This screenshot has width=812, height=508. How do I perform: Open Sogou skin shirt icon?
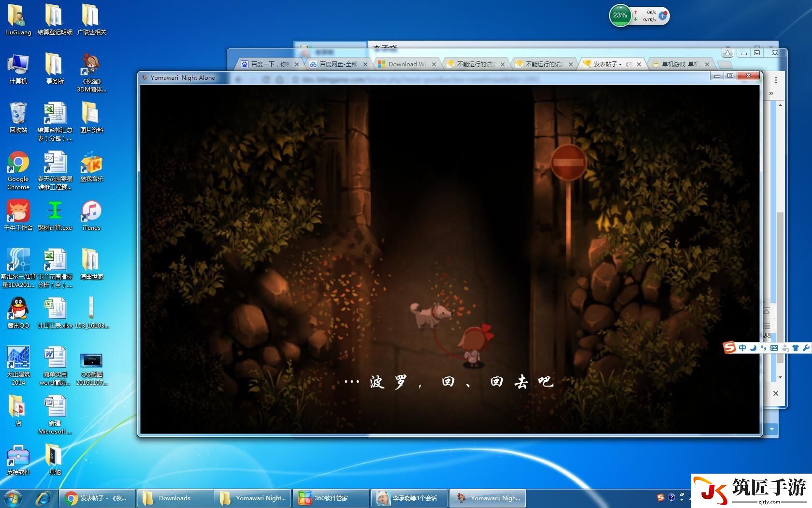click(795, 347)
